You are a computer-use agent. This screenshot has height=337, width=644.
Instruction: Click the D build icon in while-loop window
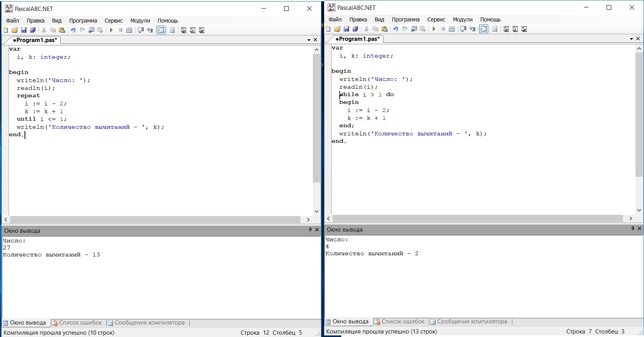click(x=506, y=29)
